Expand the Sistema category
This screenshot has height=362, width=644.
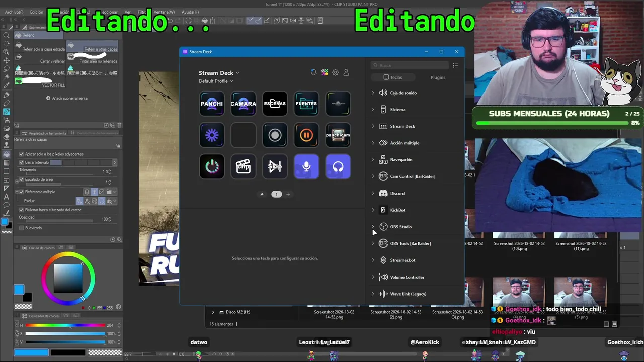click(x=373, y=110)
